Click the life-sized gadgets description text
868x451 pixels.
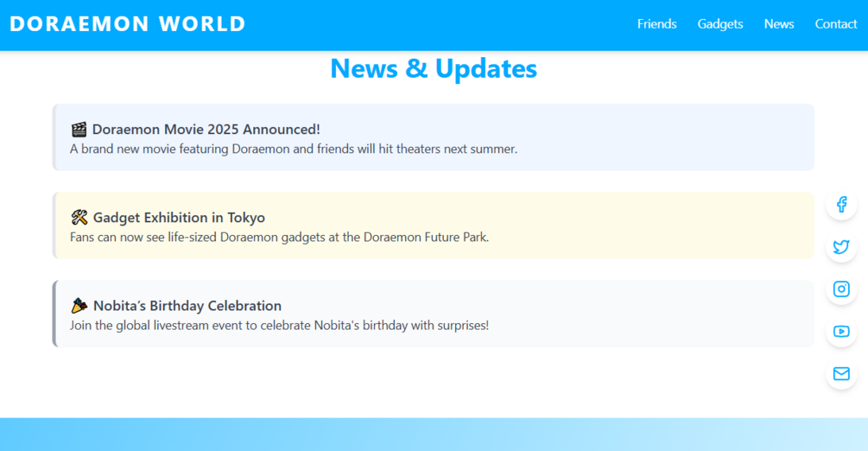point(279,237)
